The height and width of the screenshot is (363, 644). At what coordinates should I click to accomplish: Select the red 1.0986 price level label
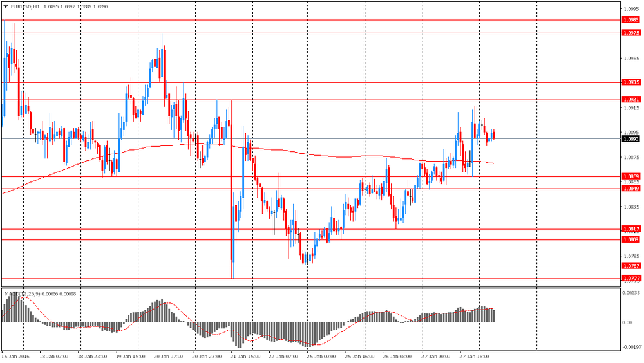coord(631,20)
